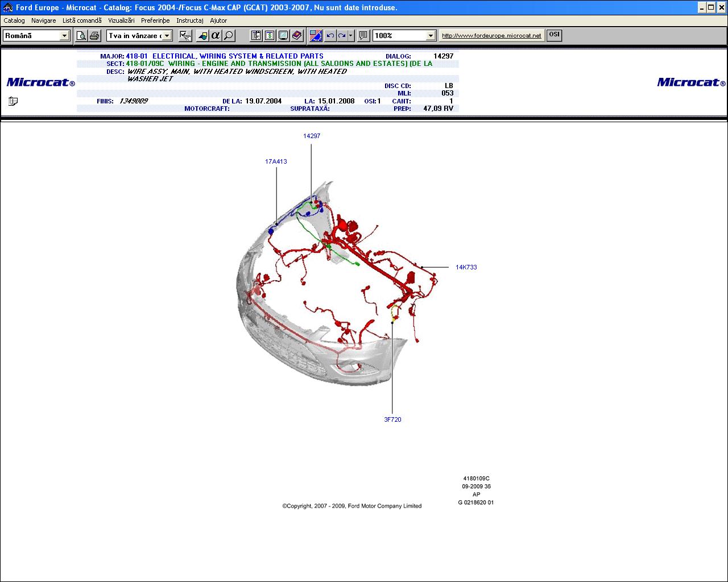Click the small document icon below Microcat logo
Viewport: 728px width, 582px height.
pos(13,101)
